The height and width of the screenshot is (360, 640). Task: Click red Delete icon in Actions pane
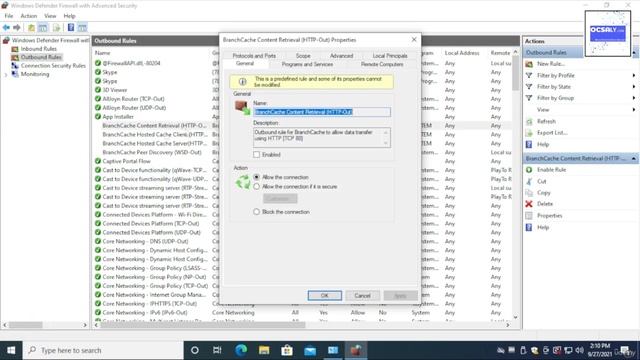pos(529,204)
